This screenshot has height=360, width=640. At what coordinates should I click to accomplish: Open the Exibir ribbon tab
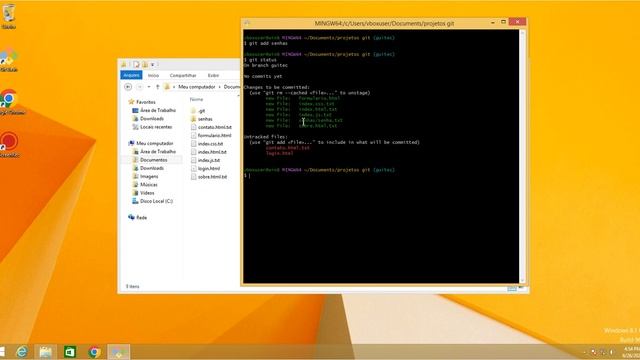click(213, 76)
